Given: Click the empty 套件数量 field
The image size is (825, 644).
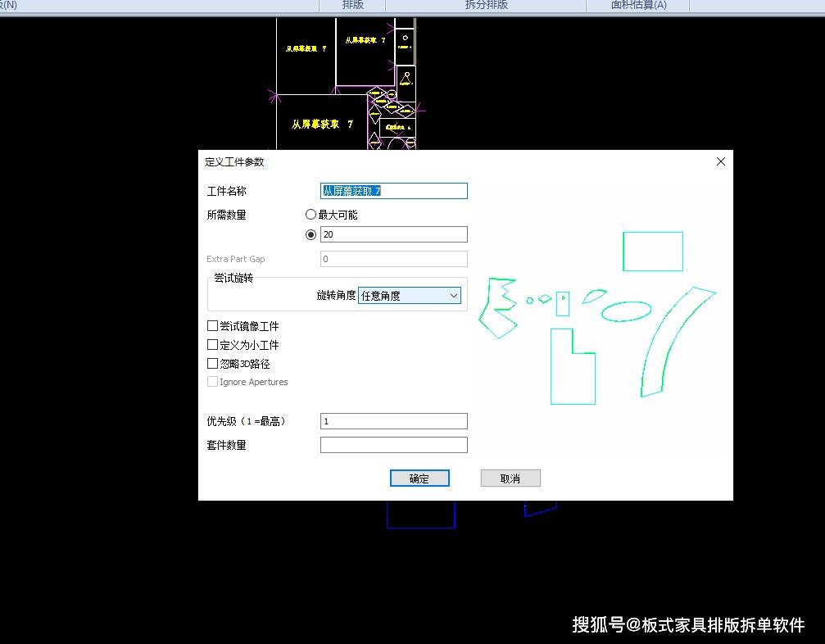Looking at the screenshot, I should (x=393, y=445).
